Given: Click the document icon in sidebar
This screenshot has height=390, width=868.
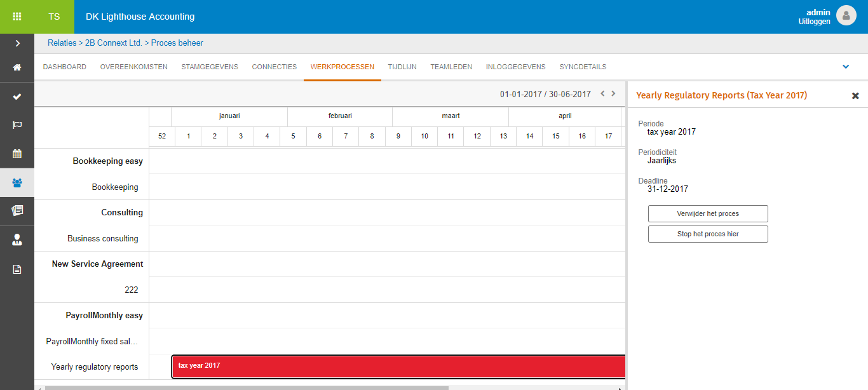Looking at the screenshot, I should (x=17, y=269).
